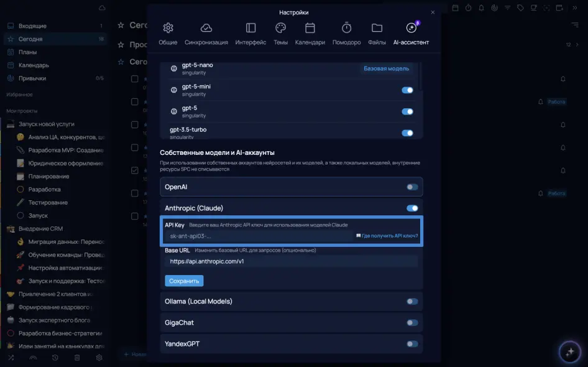Click the coffee cup icon in top toolbar
Viewport: 588px width, 367px height.
tap(533, 8)
